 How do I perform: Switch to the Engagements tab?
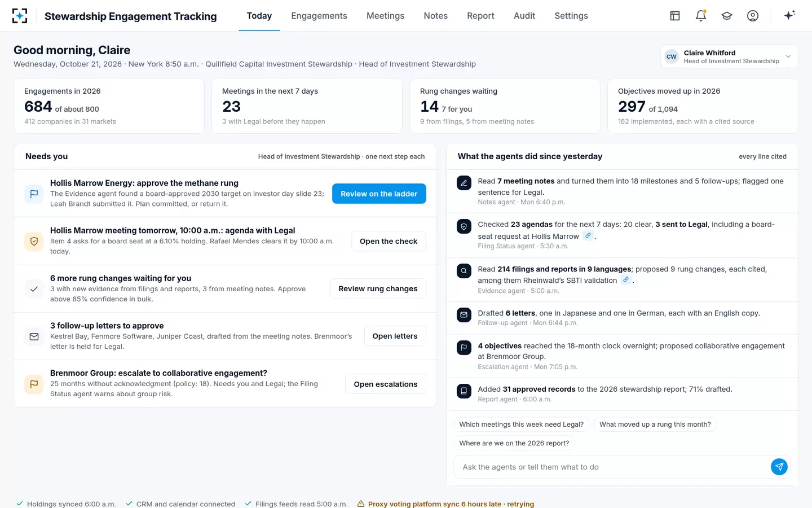pyautogui.click(x=319, y=16)
